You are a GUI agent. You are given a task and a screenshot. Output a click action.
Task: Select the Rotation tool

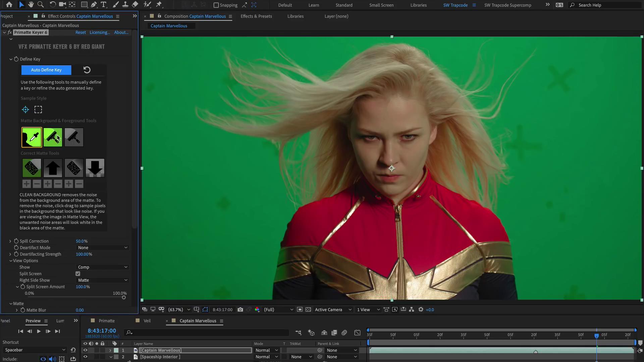[53, 5]
